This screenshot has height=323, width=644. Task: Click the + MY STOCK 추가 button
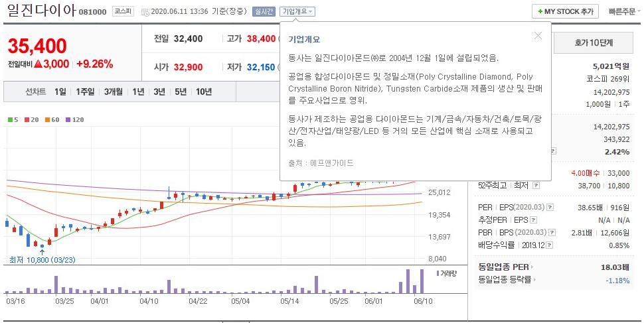pos(565,11)
